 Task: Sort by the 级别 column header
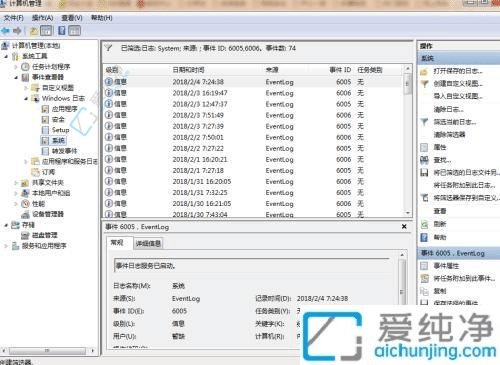(112, 70)
